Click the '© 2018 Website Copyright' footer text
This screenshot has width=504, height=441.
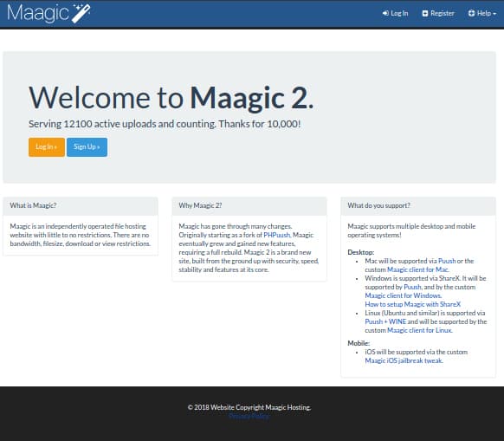click(249, 407)
